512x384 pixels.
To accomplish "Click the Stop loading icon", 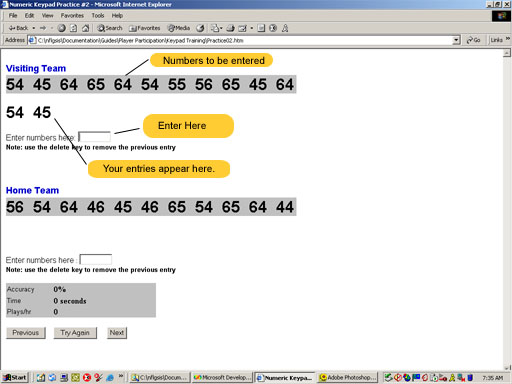I will 61,28.
